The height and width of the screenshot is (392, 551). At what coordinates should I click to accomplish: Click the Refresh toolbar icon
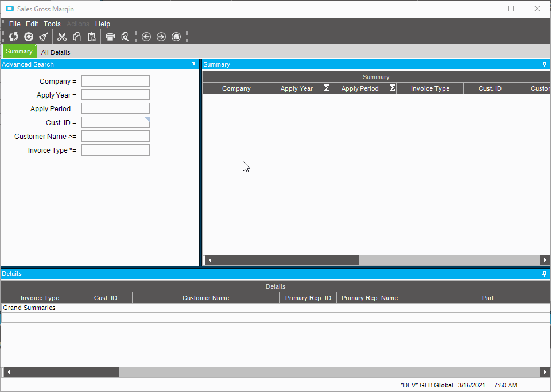click(x=14, y=37)
